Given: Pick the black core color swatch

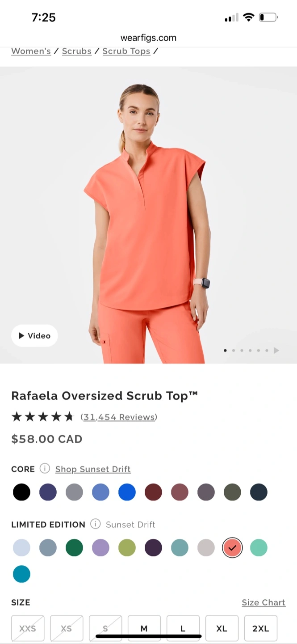Looking at the screenshot, I should point(21,492).
